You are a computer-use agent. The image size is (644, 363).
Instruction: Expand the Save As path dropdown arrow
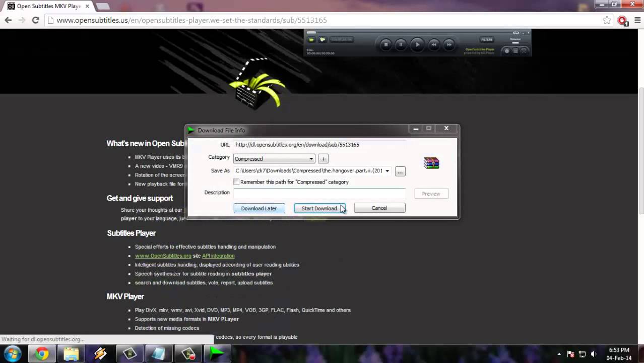[x=387, y=171]
